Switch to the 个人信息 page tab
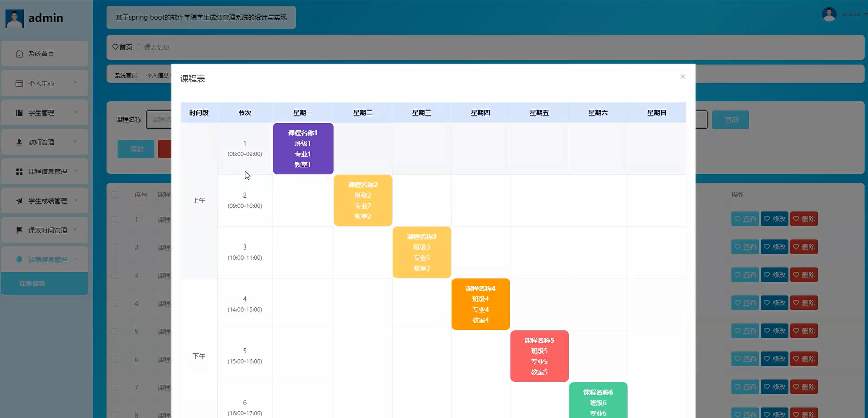Image resolution: width=868 pixels, height=418 pixels. 157,75
